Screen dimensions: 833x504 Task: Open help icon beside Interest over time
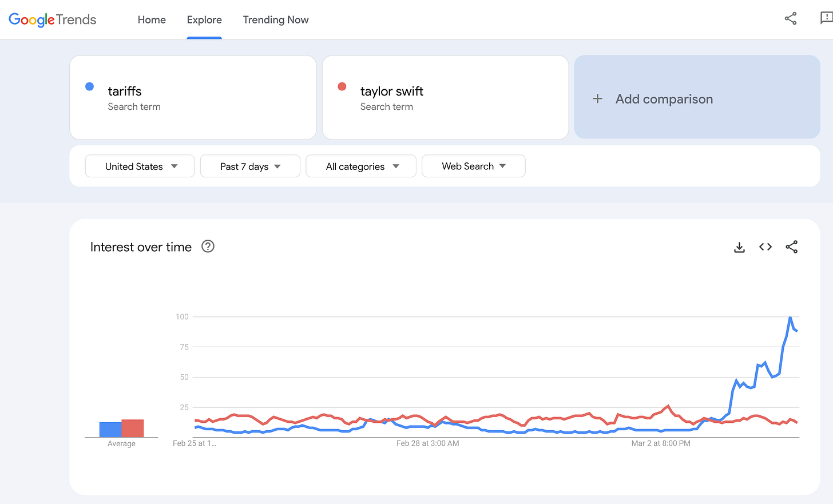208,247
